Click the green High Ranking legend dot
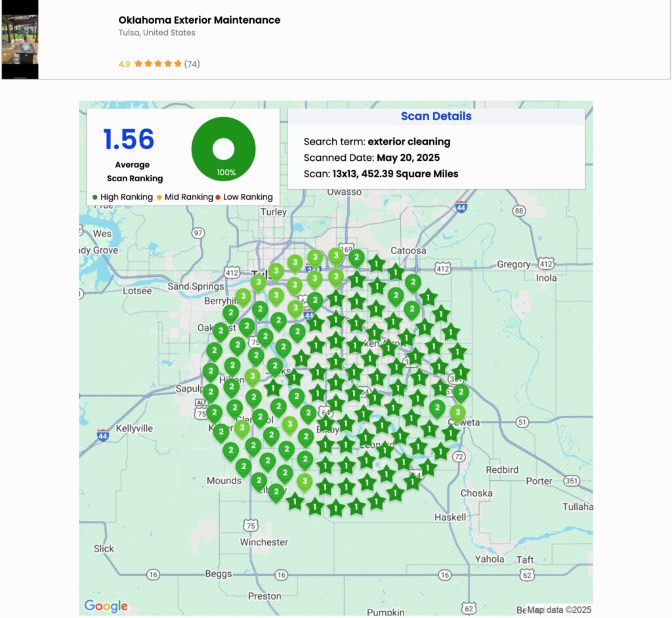Image resolution: width=672 pixels, height=618 pixels. coord(95,197)
